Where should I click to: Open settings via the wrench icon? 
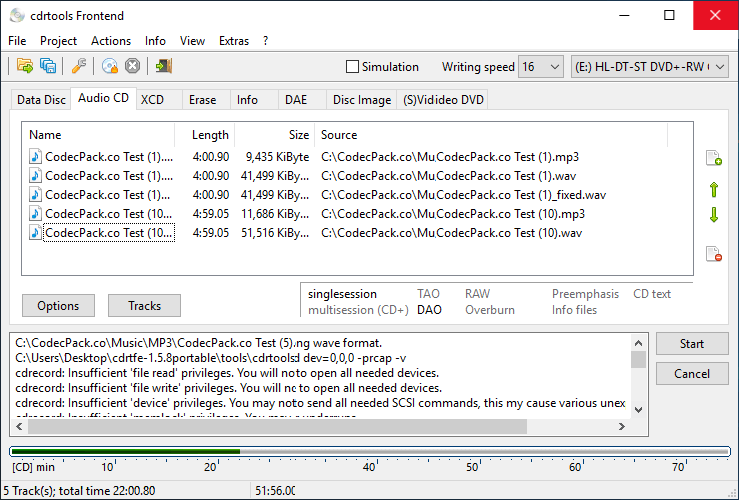[79, 66]
